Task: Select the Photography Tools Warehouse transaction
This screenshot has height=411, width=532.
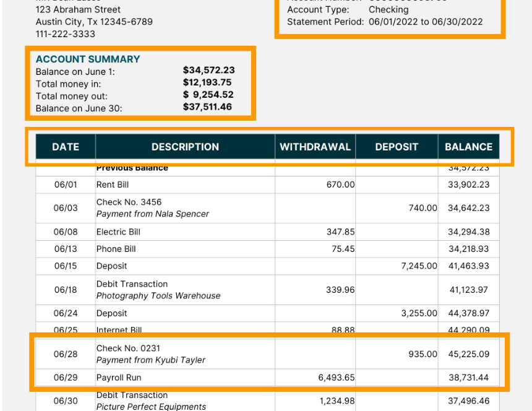Action: [x=158, y=296]
